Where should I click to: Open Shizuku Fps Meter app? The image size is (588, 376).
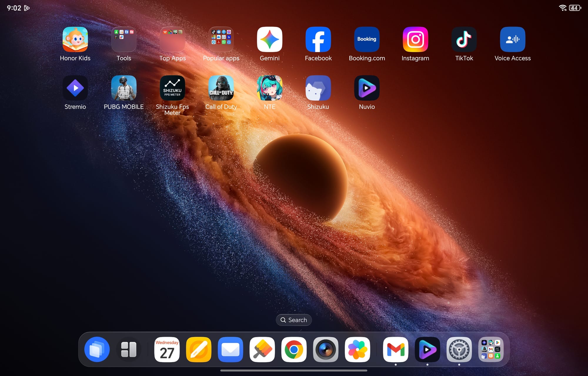click(x=172, y=88)
